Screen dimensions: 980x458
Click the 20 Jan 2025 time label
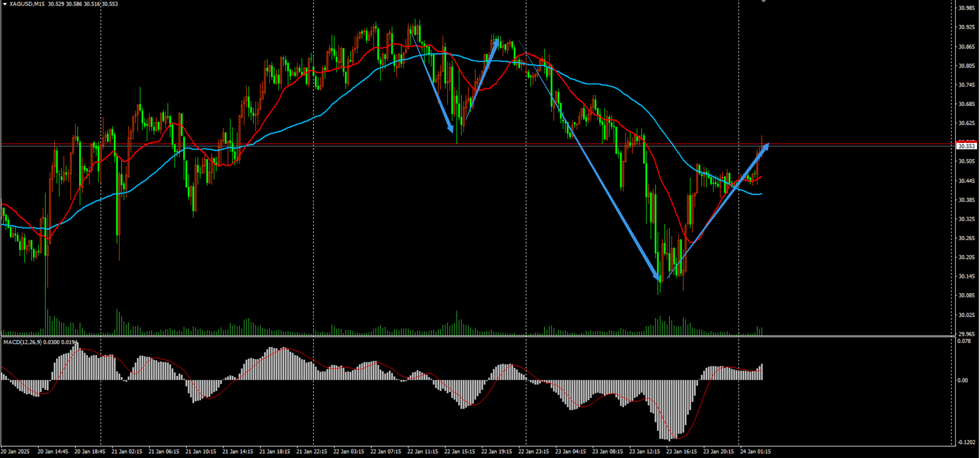[x=15, y=451]
